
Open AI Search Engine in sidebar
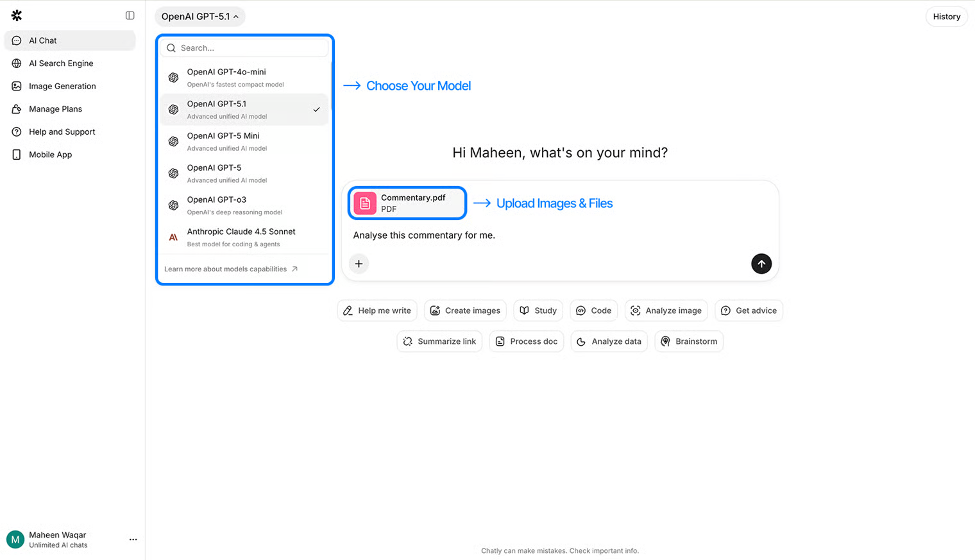(x=61, y=64)
